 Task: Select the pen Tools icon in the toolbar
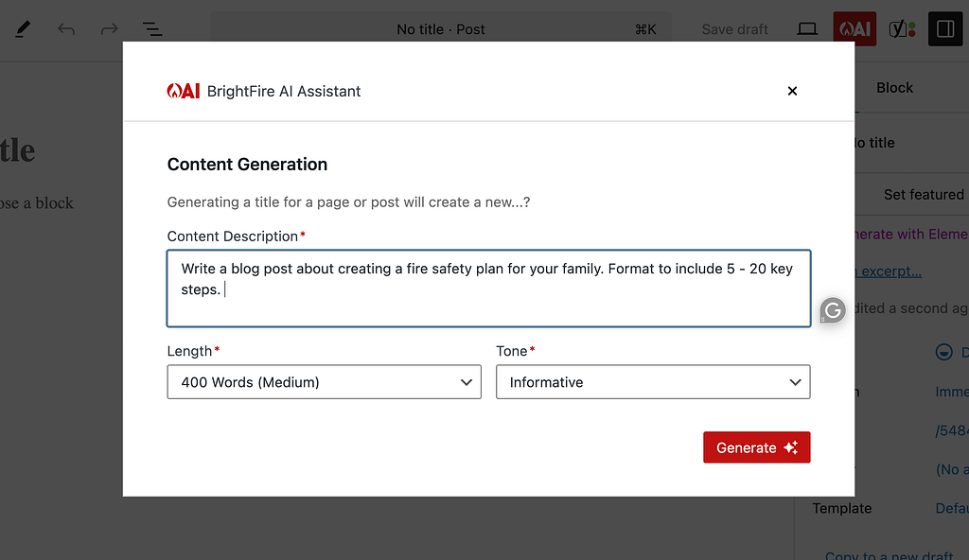[23, 29]
